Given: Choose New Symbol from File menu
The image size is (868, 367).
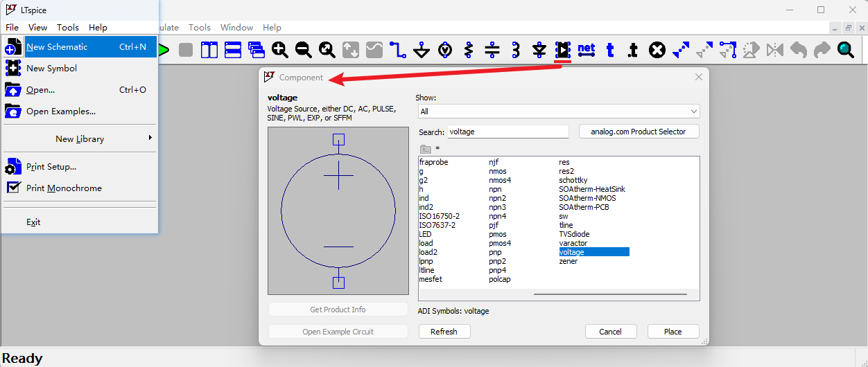Looking at the screenshot, I should click(79, 68).
